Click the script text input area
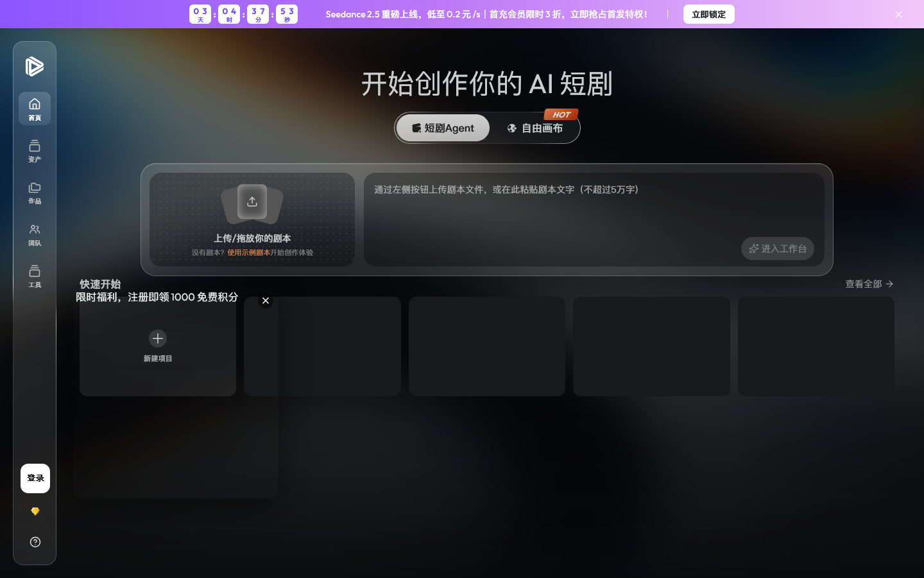The image size is (924, 578). point(594,220)
